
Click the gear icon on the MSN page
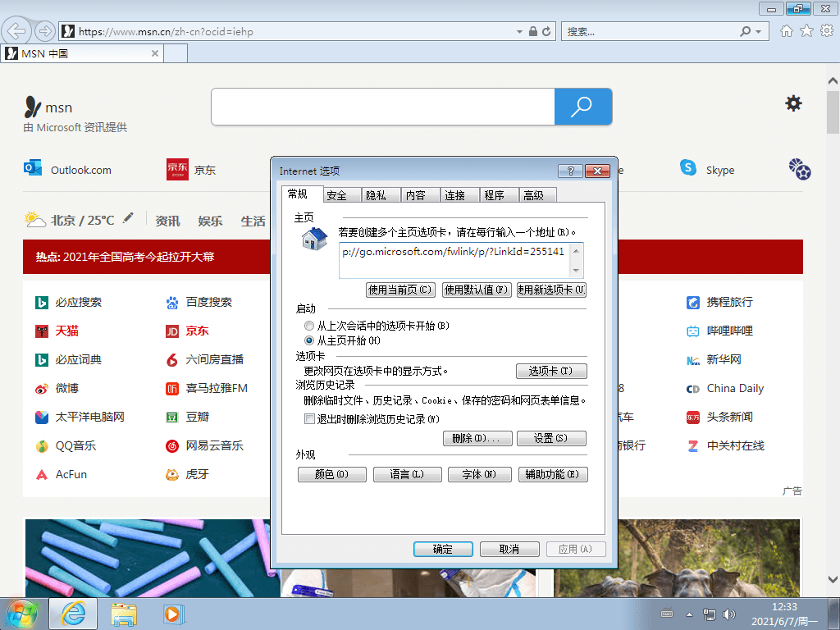[x=792, y=103]
